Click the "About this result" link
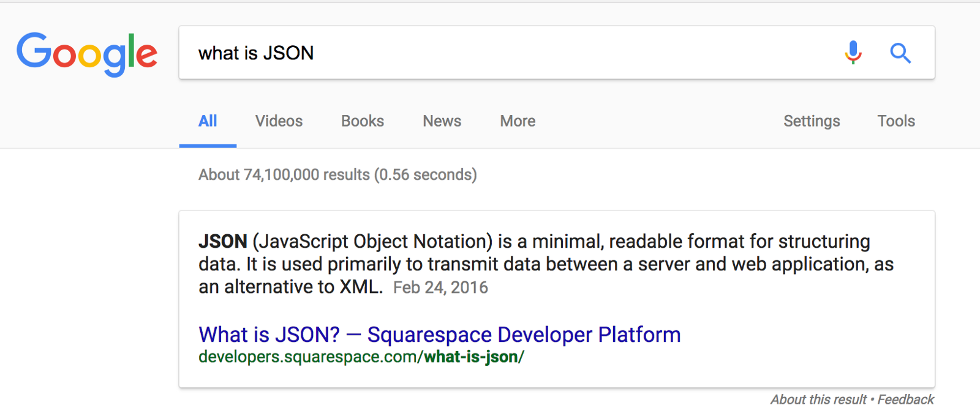This screenshot has height=416, width=980. pos(818,399)
